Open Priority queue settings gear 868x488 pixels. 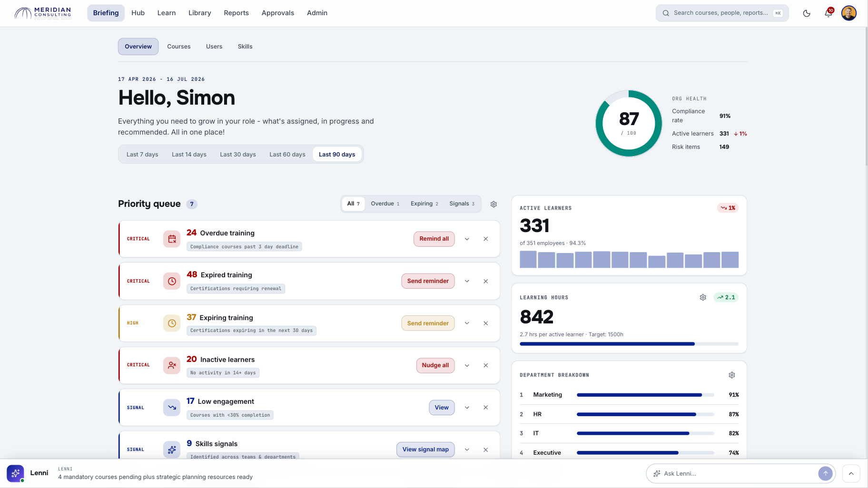coord(493,204)
